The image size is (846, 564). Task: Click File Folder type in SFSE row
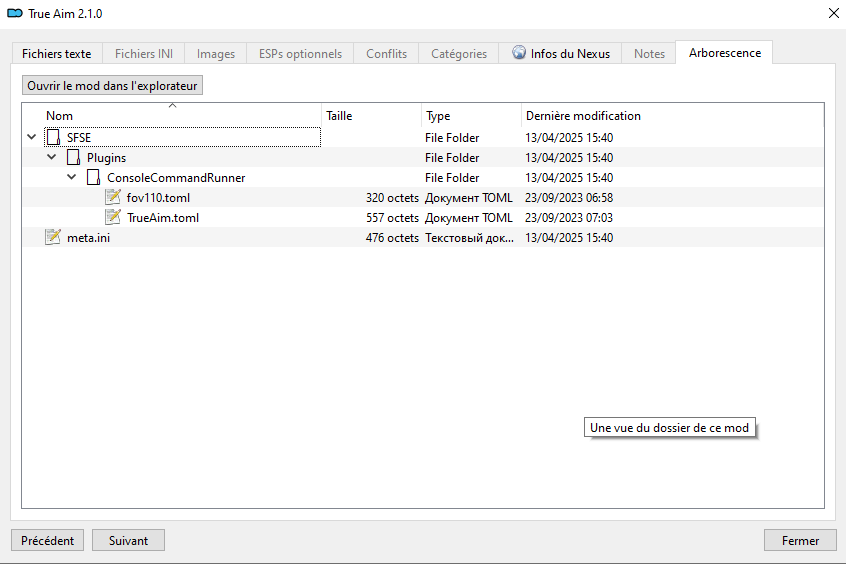(452, 138)
